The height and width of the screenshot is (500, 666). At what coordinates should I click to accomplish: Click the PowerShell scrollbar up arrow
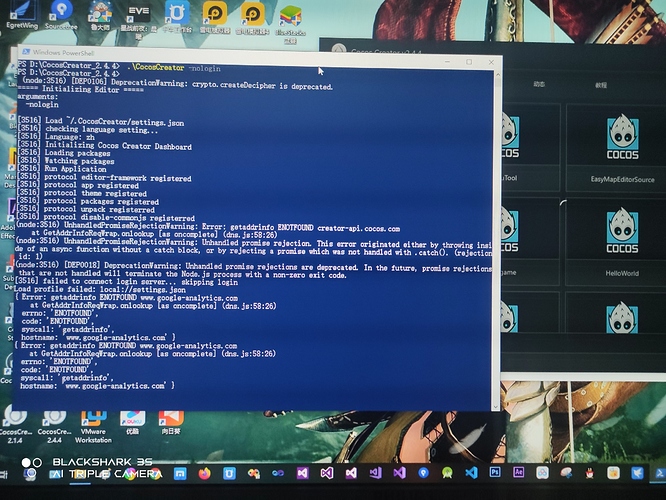pyautogui.click(x=498, y=75)
